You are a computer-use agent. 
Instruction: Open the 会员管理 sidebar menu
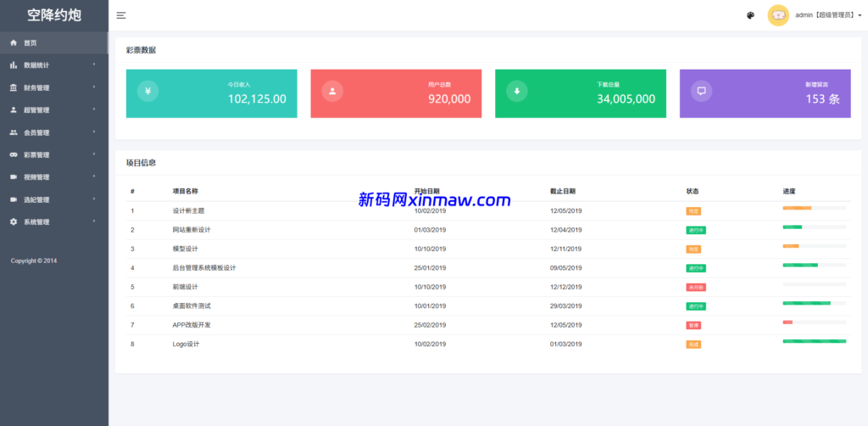(54, 132)
